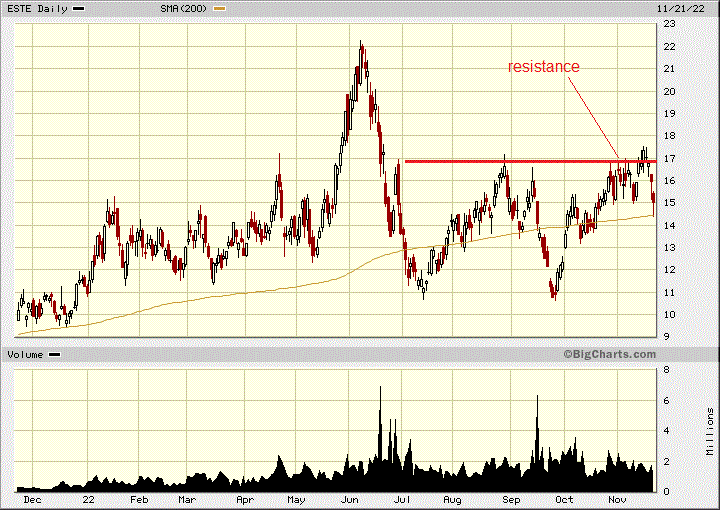720x510 pixels.
Task: Click the 20 price axis value
Action: [669, 91]
